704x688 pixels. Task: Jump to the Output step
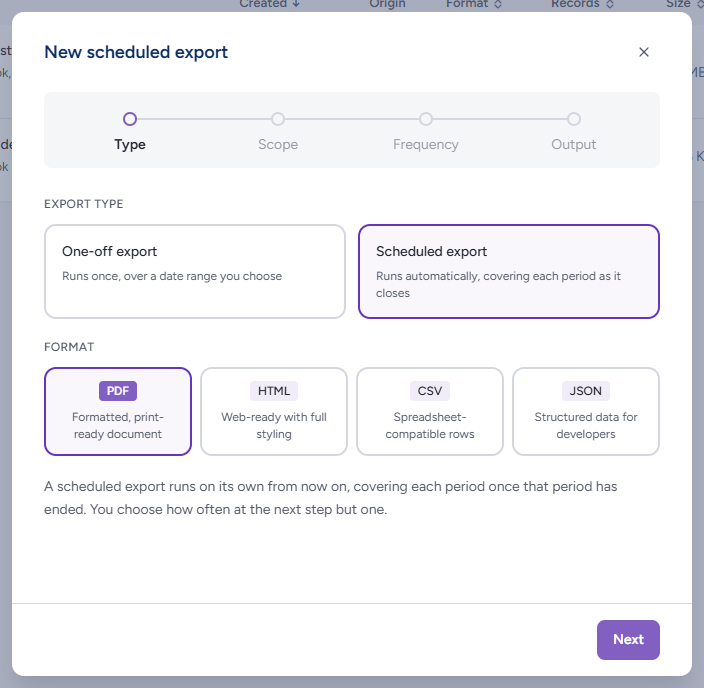tap(573, 132)
